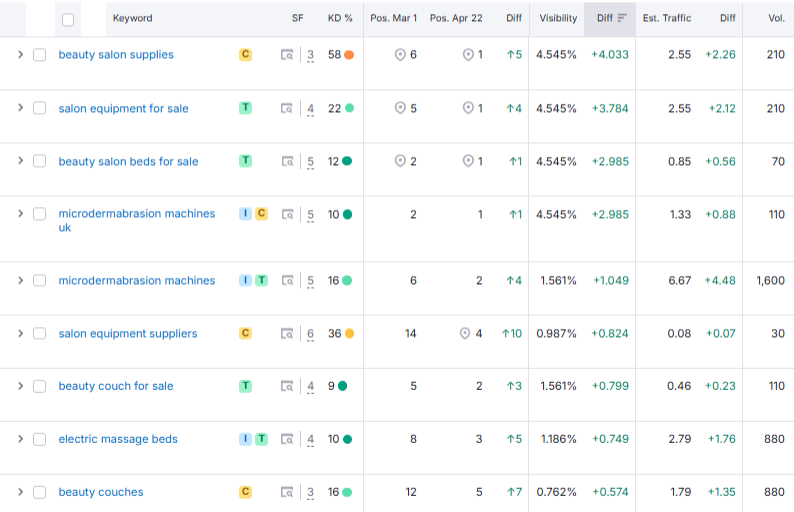Sort by the Keyword column header

(133, 18)
